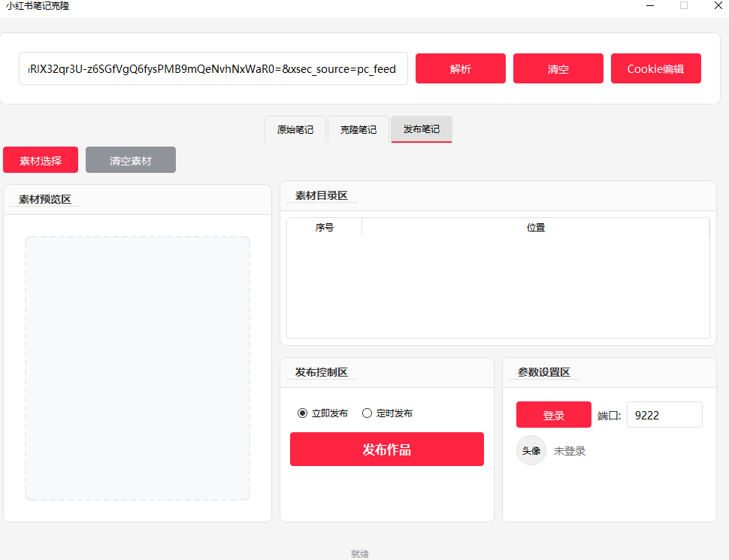Screen dimensions: 729x560
Task: Switch to the 克隆笔记 tab
Action: tap(358, 129)
